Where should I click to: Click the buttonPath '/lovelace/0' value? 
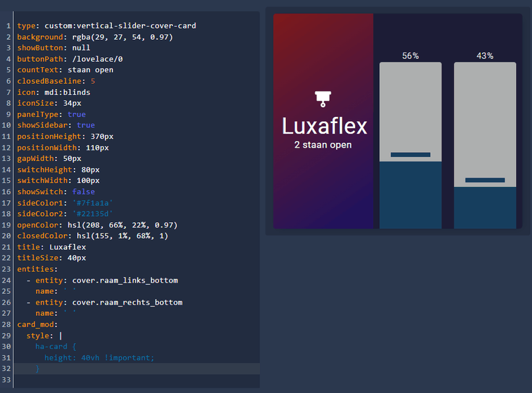[x=97, y=59]
